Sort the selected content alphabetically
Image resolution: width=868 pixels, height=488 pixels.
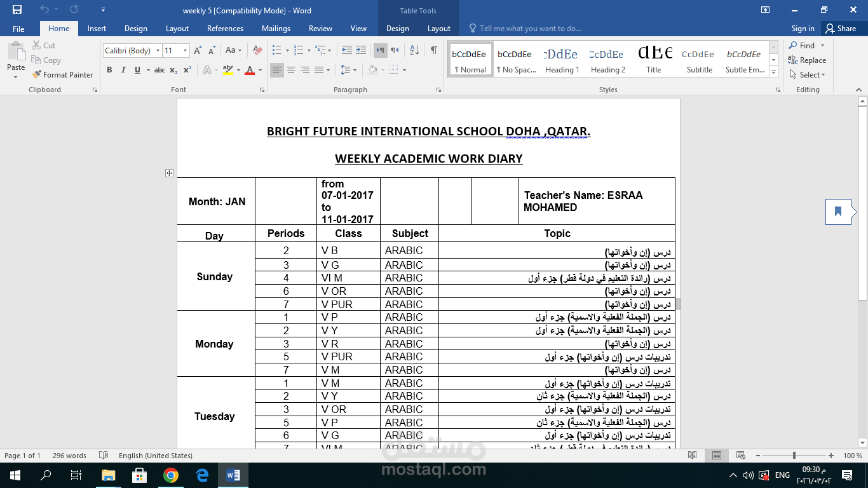(414, 50)
